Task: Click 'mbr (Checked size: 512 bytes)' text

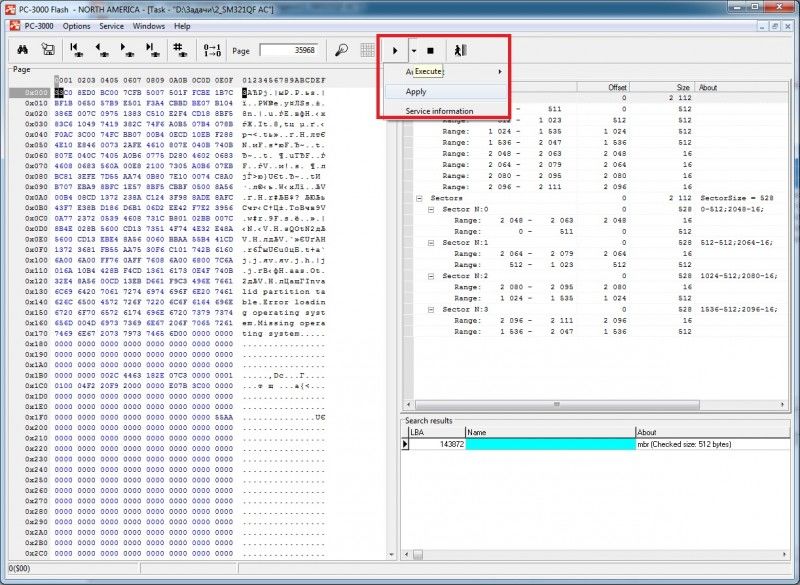Action: point(684,444)
